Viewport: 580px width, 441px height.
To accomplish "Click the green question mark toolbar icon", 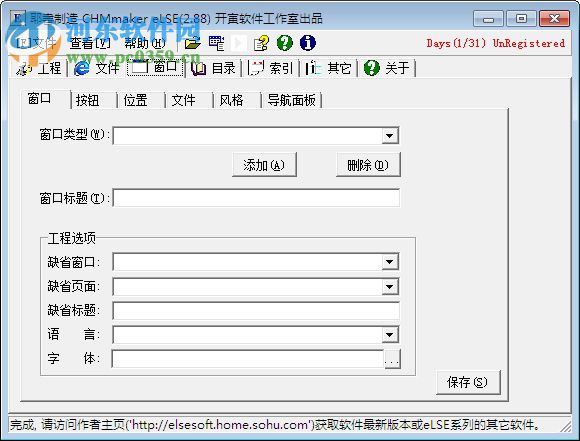I will [285, 43].
